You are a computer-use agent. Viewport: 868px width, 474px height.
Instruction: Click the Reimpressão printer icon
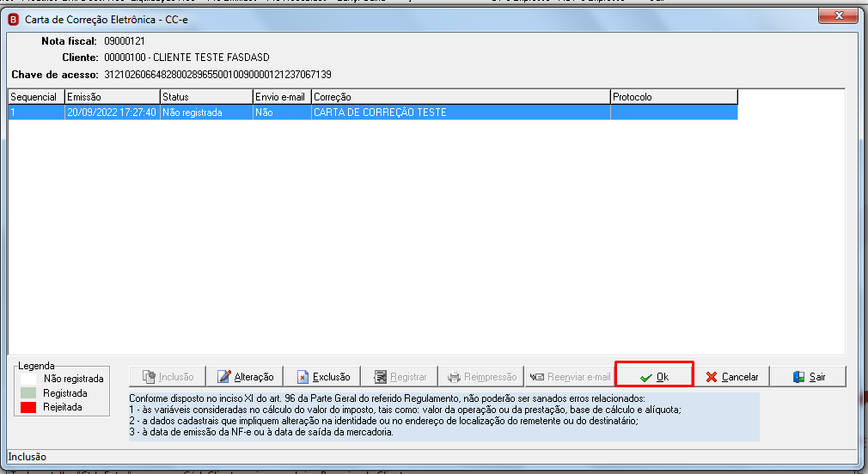(454, 377)
